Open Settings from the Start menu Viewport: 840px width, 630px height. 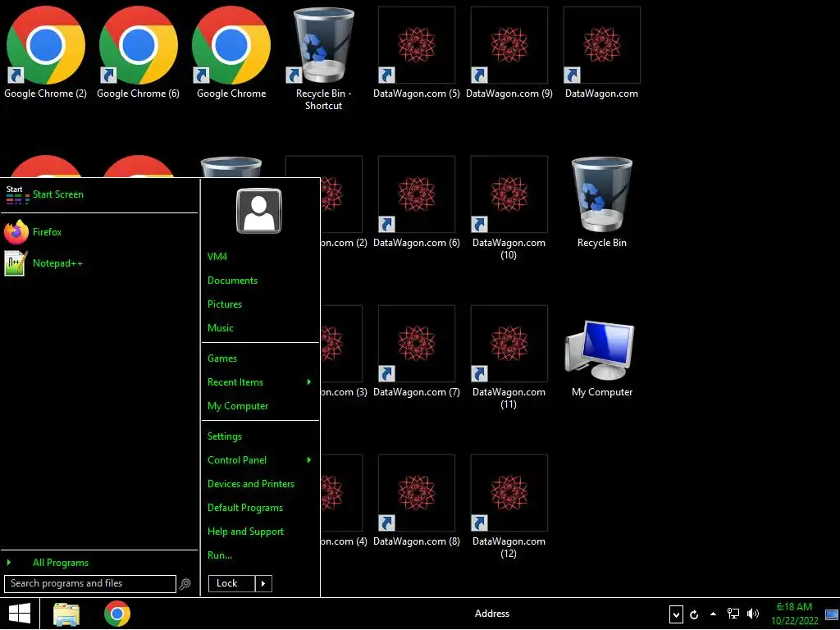tap(225, 436)
